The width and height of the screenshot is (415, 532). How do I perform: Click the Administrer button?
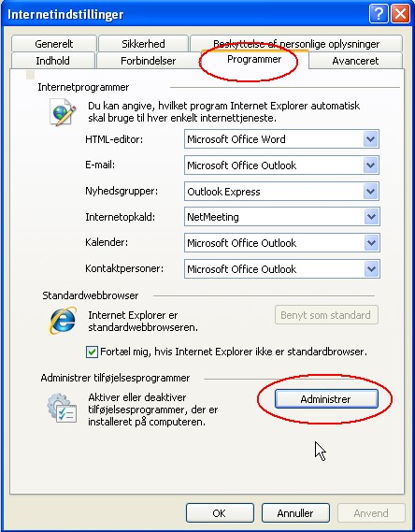(x=326, y=399)
